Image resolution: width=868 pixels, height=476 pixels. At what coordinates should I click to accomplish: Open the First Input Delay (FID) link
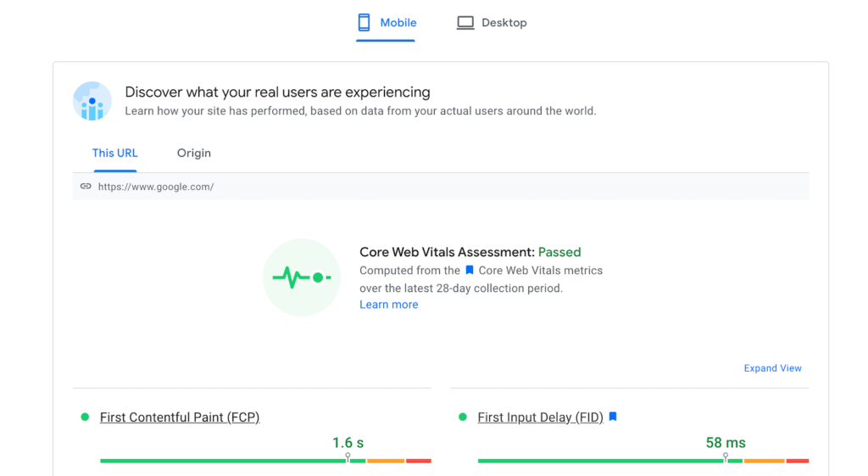coord(540,417)
